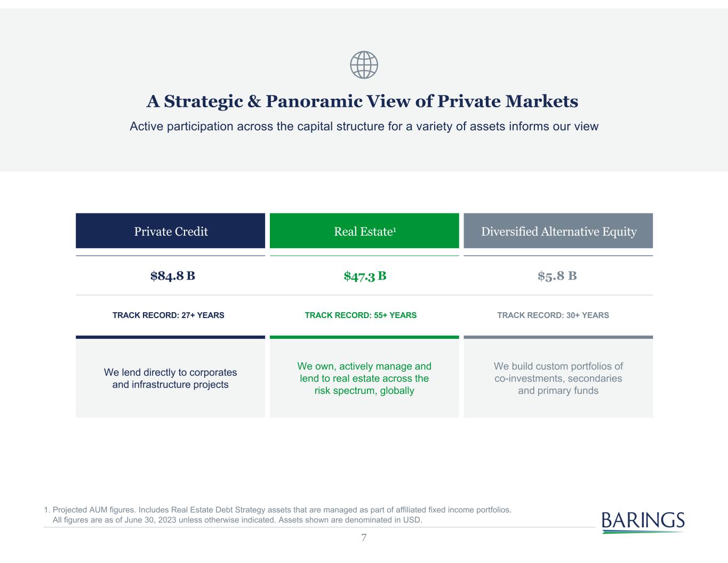Click the 'Active participation' subtitle text
The width and height of the screenshot is (728, 563).
point(364,126)
